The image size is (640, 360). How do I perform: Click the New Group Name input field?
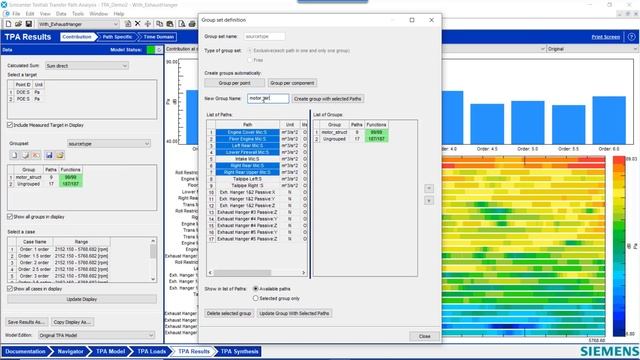[268, 98]
